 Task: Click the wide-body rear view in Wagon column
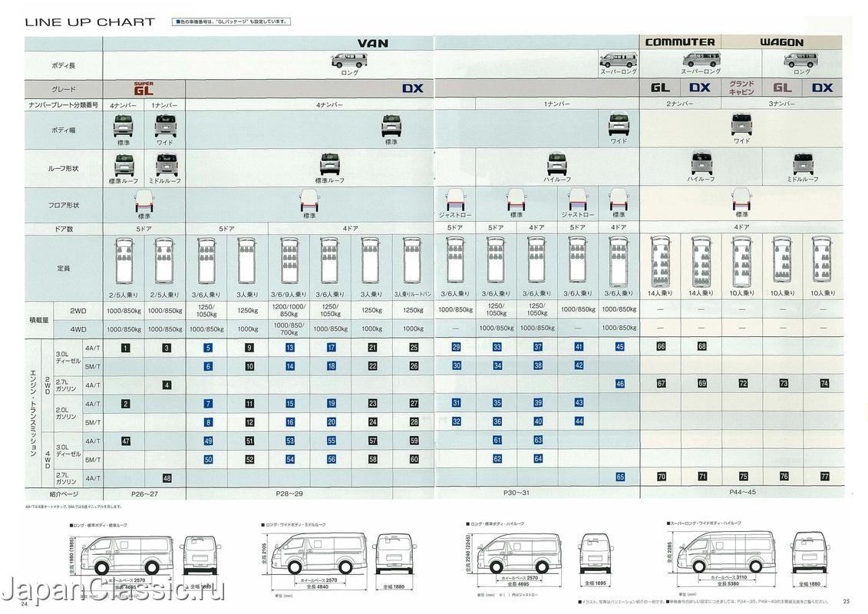pyautogui.click(x=741, y=125)
